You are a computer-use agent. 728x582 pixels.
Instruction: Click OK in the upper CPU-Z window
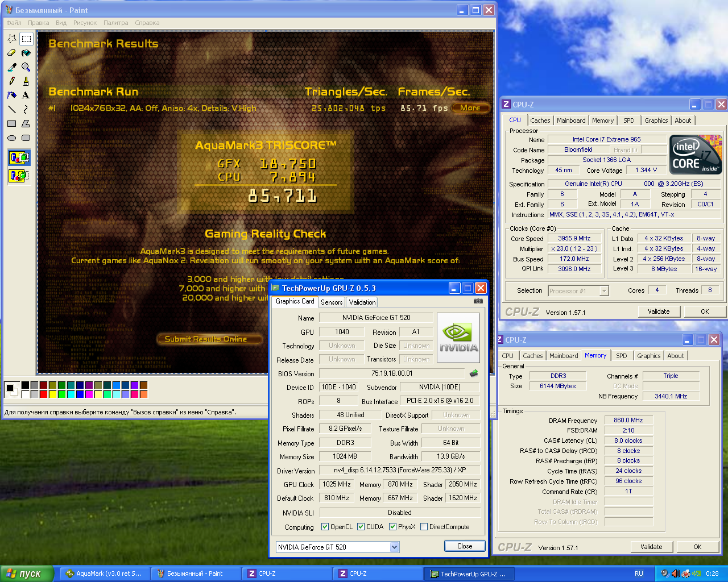[705, 311]
